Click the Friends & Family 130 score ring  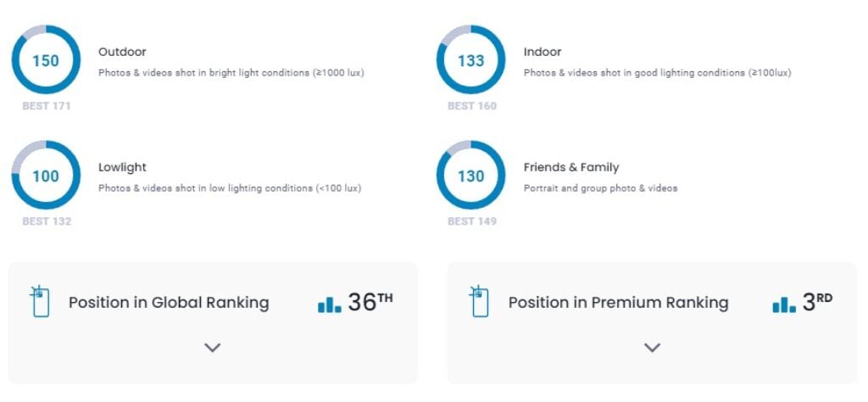pyautogui.click(x=471, y=176)
